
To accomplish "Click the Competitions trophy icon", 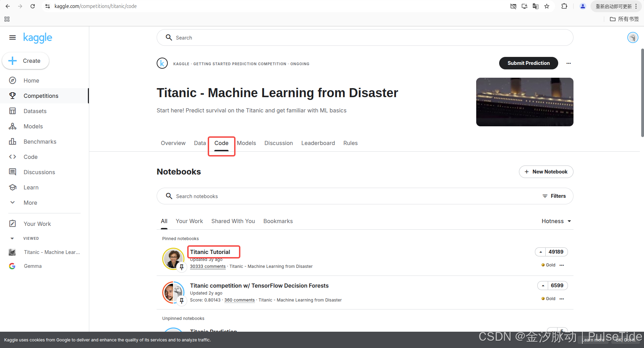I will point(13,96).
